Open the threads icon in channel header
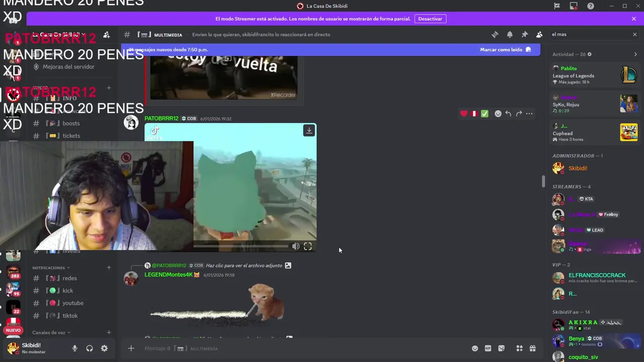Screen dimensions: 644x362 495,35
